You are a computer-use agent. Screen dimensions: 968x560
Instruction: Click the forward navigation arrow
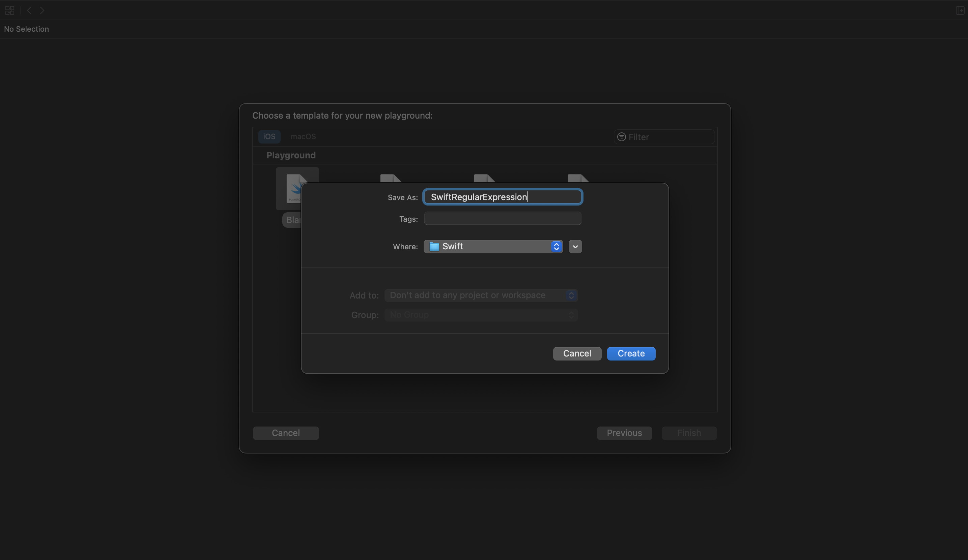point(42,10)
